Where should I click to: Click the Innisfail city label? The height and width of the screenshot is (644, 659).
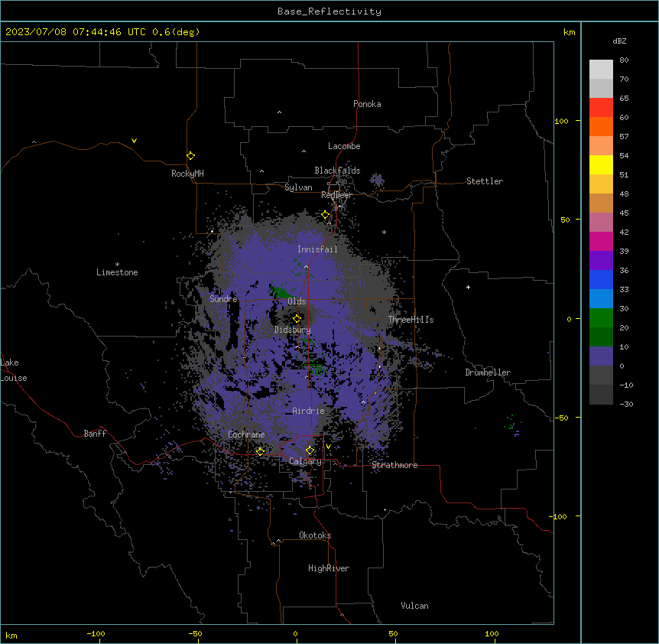317,249
